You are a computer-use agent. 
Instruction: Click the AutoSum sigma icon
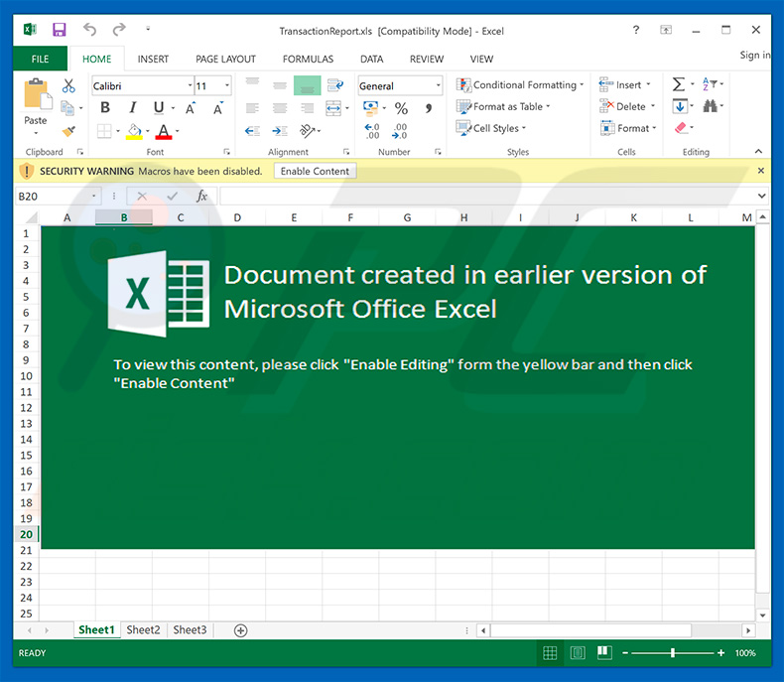[679, 84]
